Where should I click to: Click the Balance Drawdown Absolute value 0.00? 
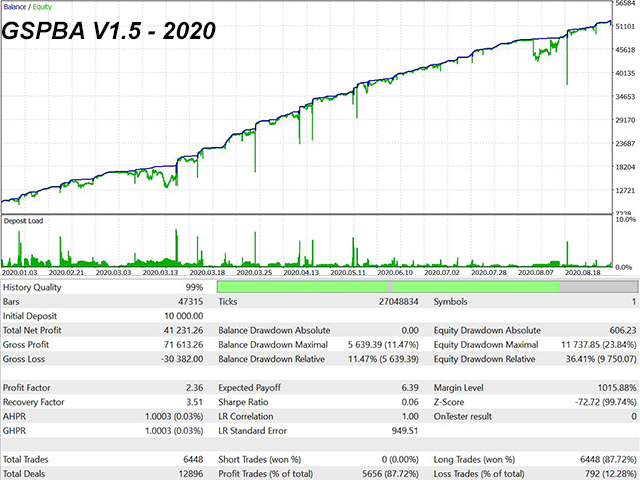tap(410, 330)
